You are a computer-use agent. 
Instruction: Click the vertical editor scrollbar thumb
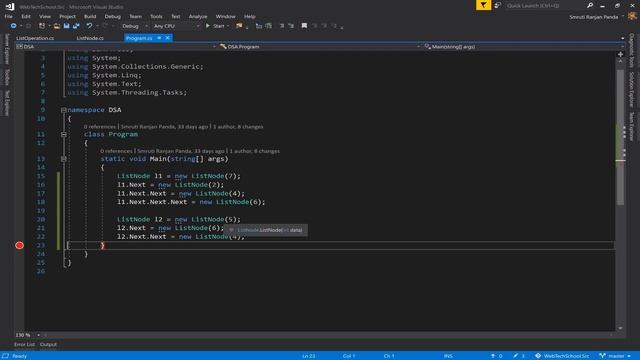coord(620,137)
